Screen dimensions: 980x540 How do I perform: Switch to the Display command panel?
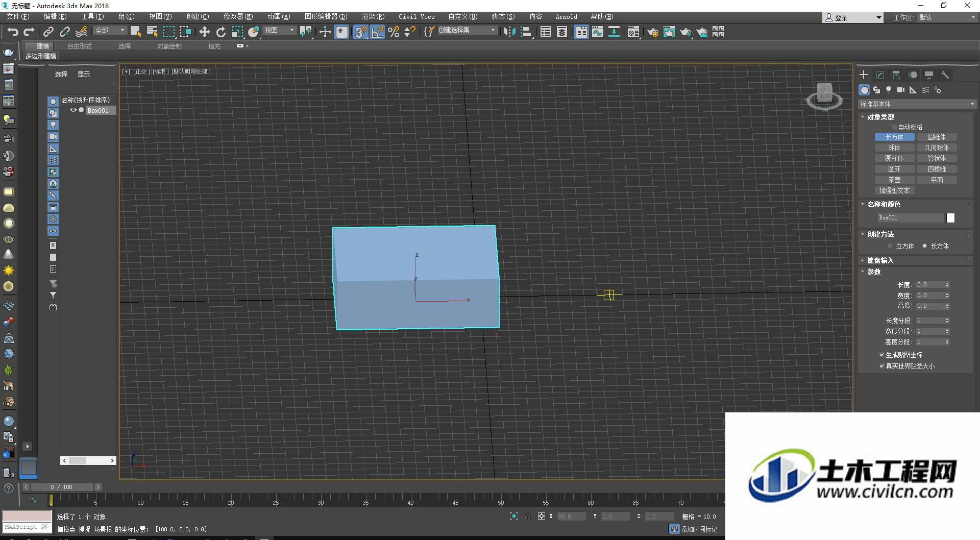(x=929, y=75)
